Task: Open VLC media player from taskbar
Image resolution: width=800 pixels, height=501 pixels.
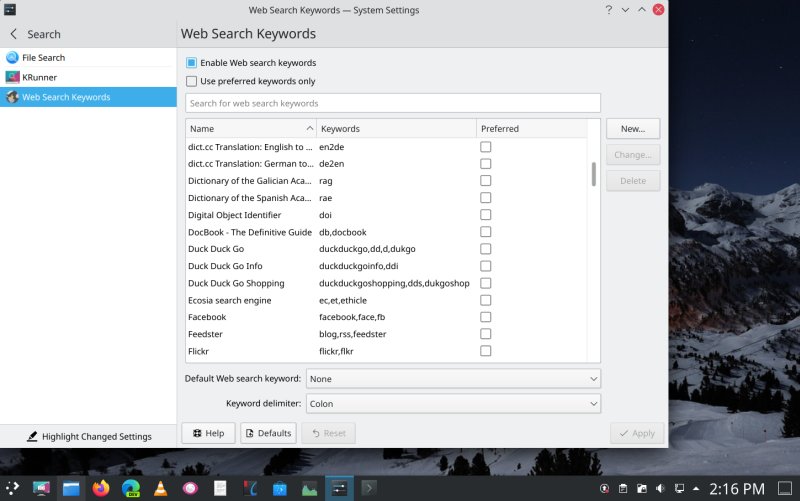Action: pos(161,488)
